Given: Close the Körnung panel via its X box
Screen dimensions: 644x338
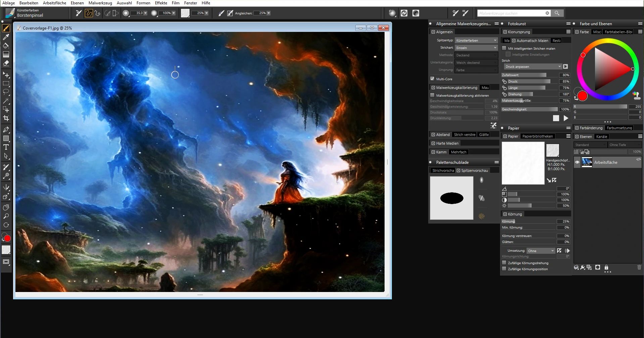Looking at the screenshot, I should click(x=505, y=214).
